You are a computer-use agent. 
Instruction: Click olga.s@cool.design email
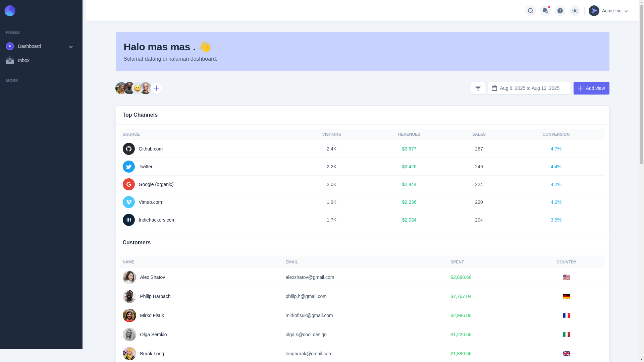click(306, 335)
